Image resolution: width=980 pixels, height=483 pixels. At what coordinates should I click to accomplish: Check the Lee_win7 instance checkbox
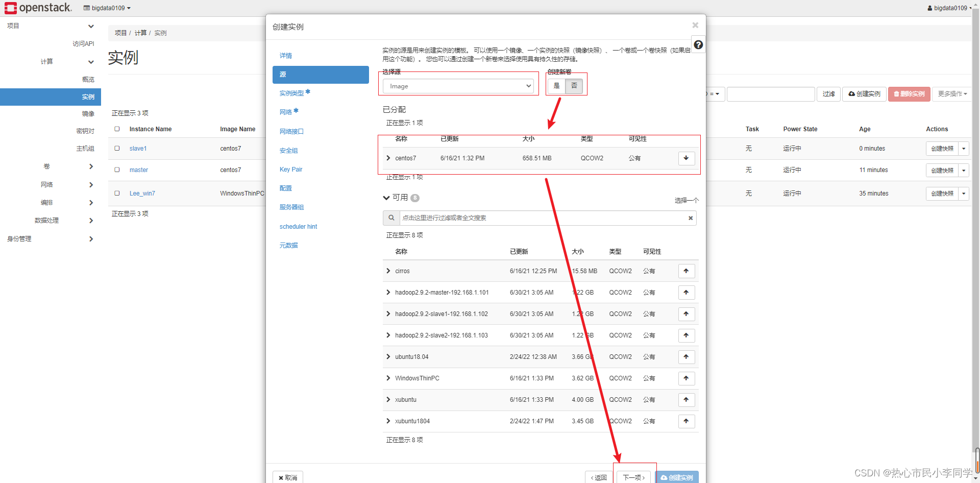tap(117, 194)
